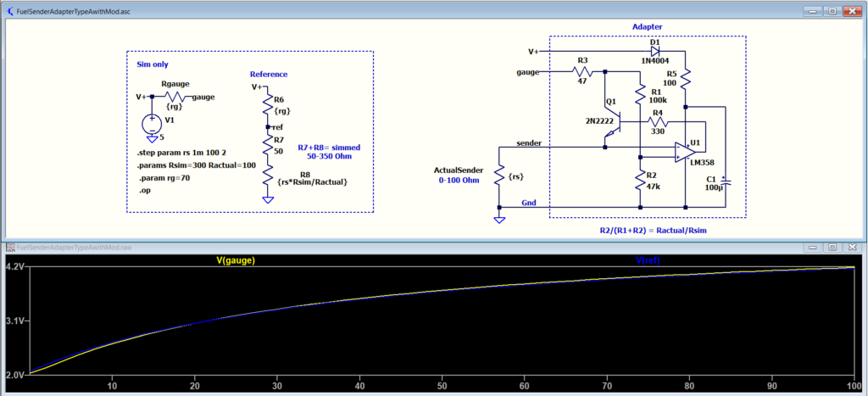Image resolution: width=868 pixels, height=396 pixels.
Task: Click the 0-100 Ohm comment
Action: (x=459, y=180)
